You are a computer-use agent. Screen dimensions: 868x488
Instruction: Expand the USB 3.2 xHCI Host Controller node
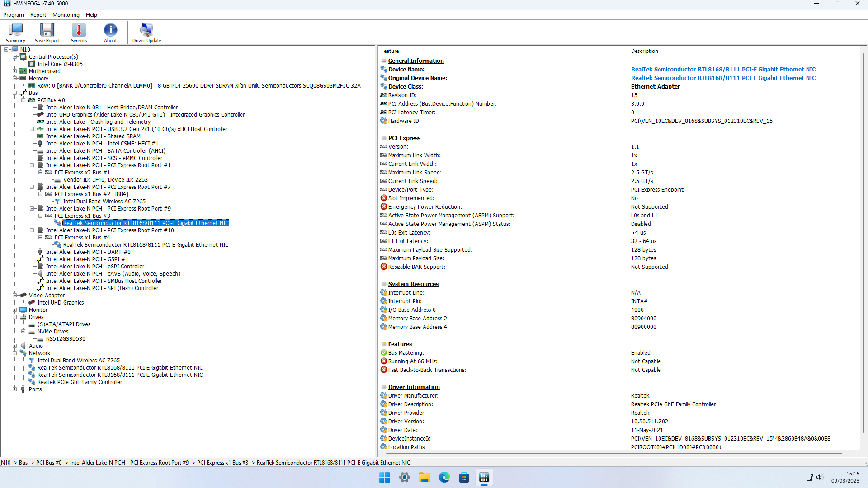pos(32,129)
